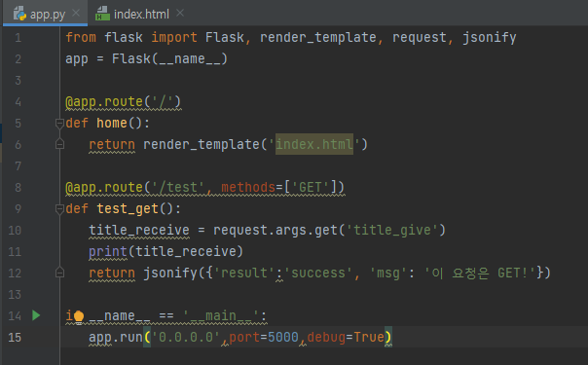Click line number 15 in gutter

(15, 338)
